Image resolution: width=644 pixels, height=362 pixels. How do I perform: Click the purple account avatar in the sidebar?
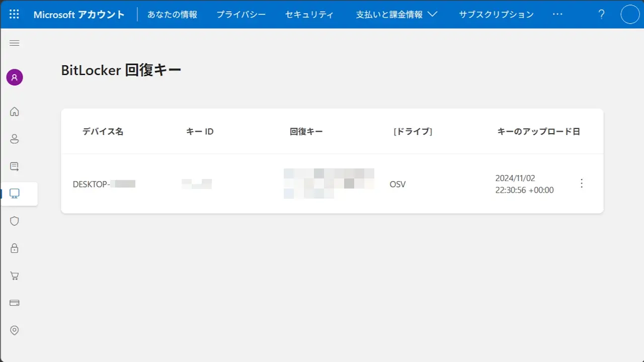15,77
